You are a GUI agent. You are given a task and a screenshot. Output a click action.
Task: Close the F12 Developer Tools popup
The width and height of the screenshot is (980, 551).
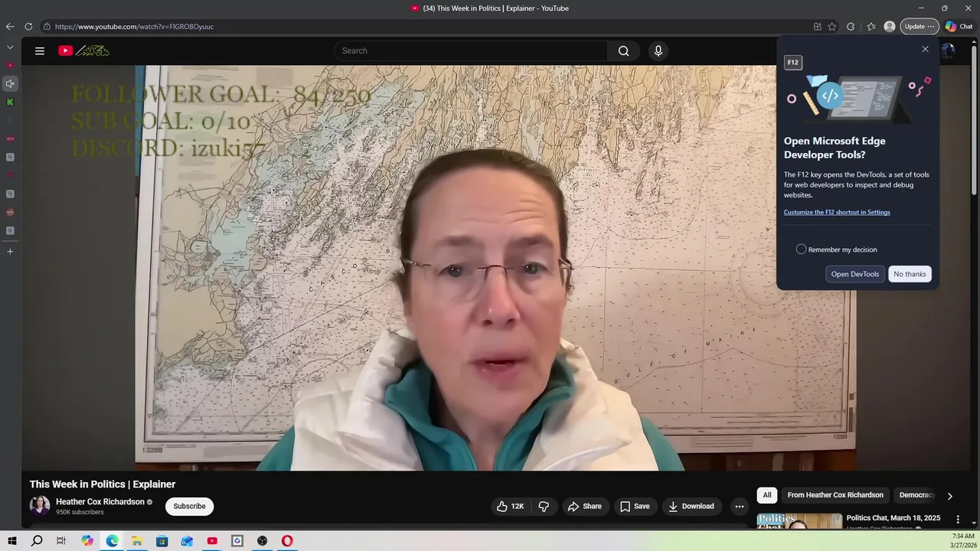[925, 49]
